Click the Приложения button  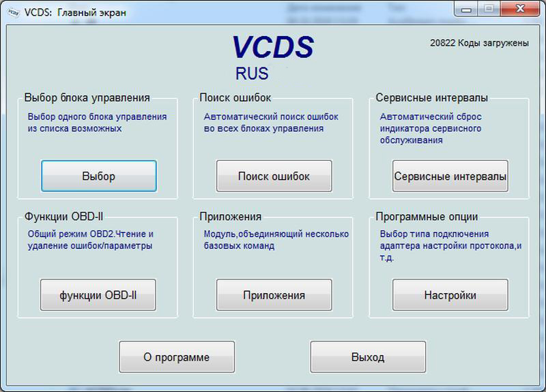pyautogui.click(x=274, y=295)
